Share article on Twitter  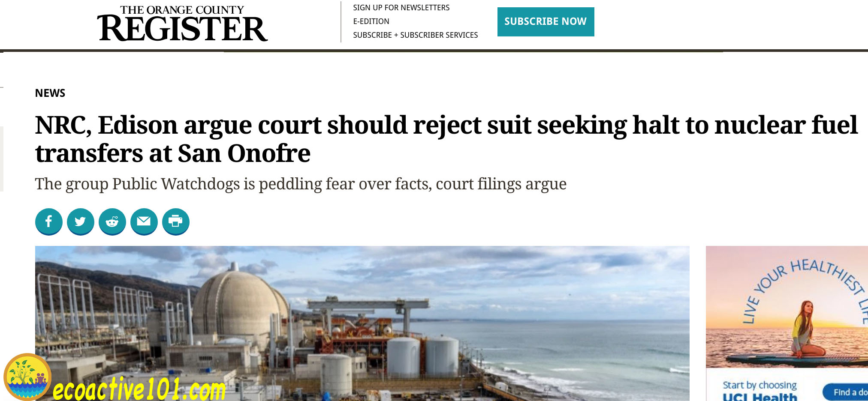click(80, 221)
